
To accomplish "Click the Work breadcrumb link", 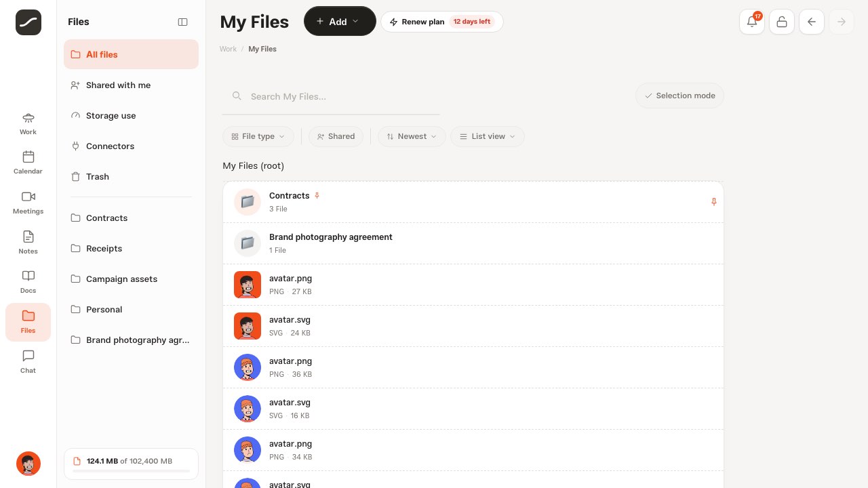I will click(228, 49).
